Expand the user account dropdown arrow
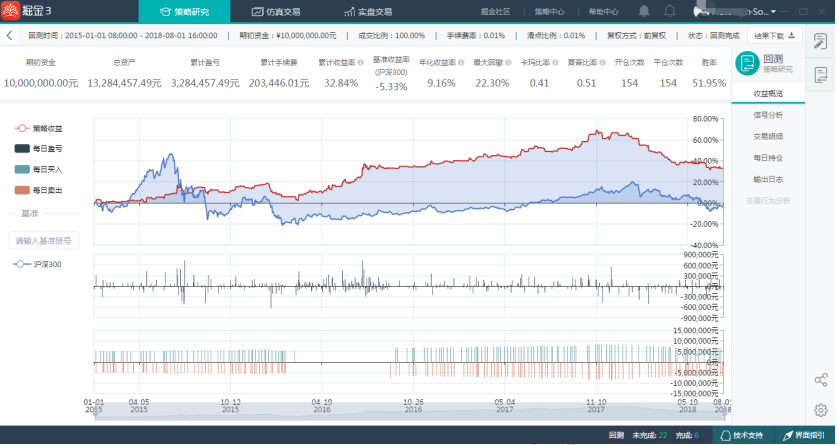The image size is (837, 445). (773, 12)
